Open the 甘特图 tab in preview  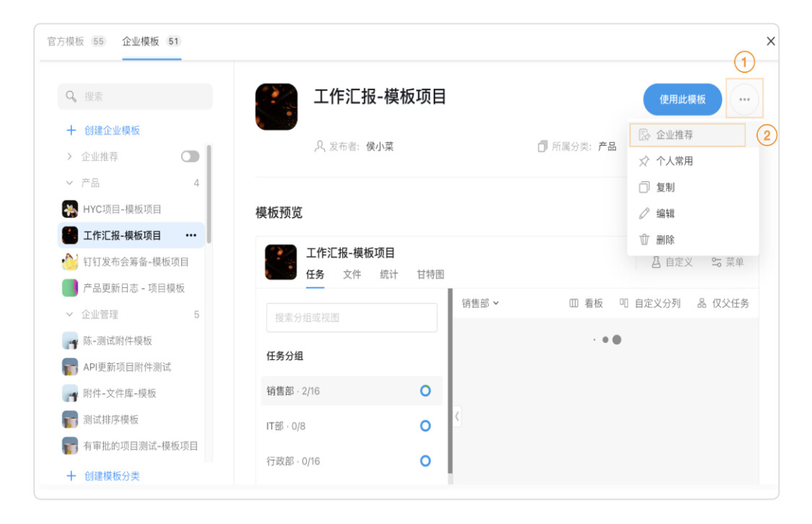point(431,274)
